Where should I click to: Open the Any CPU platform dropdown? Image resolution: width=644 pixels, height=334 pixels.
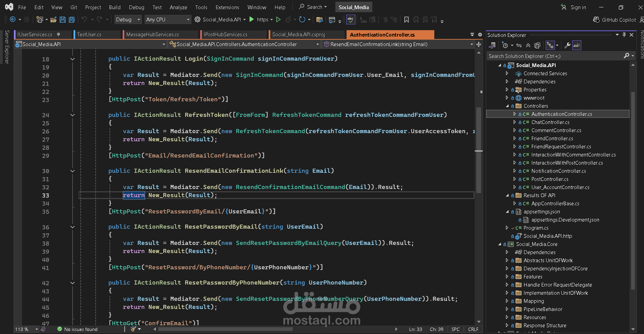point(168,20)
